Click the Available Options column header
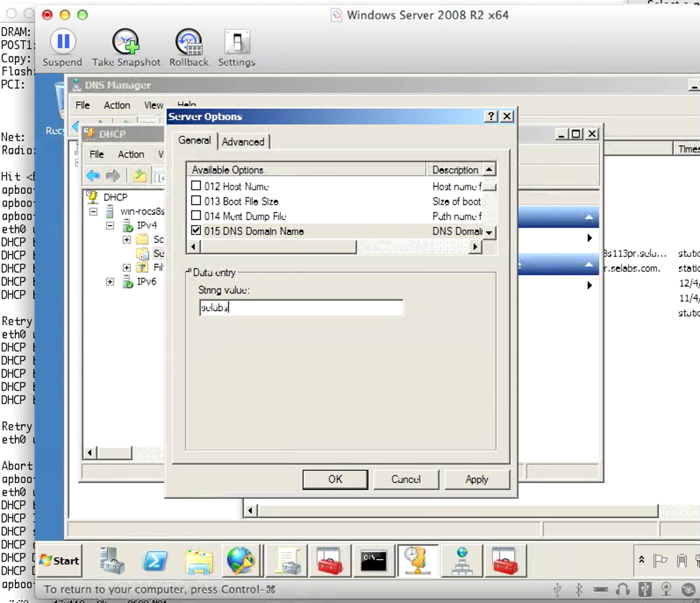 coord(306,170)
